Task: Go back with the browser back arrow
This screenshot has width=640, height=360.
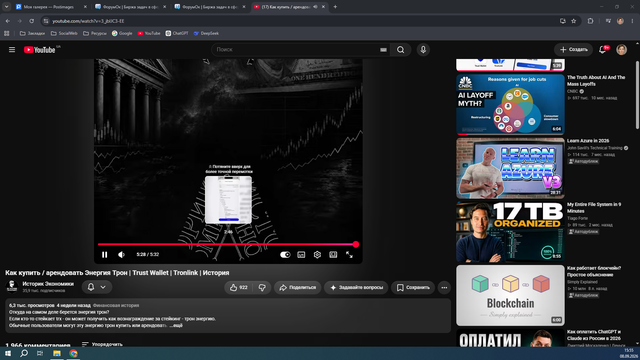Action: (x=8, y=21)
